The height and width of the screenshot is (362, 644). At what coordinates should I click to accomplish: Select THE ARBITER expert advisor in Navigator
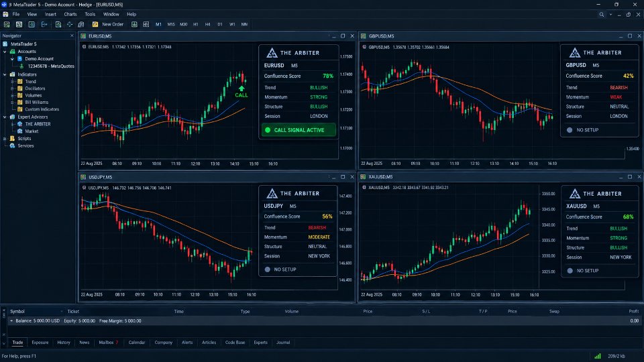(38, 124)
